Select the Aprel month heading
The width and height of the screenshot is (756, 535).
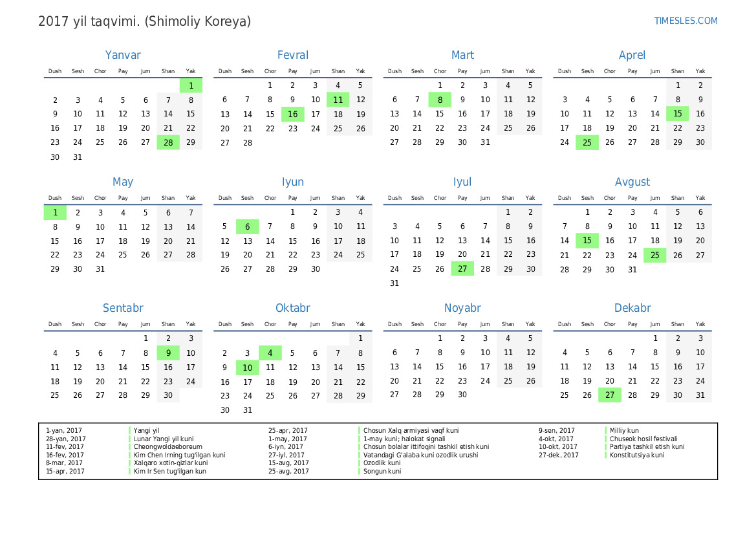[x=632, y=55]
